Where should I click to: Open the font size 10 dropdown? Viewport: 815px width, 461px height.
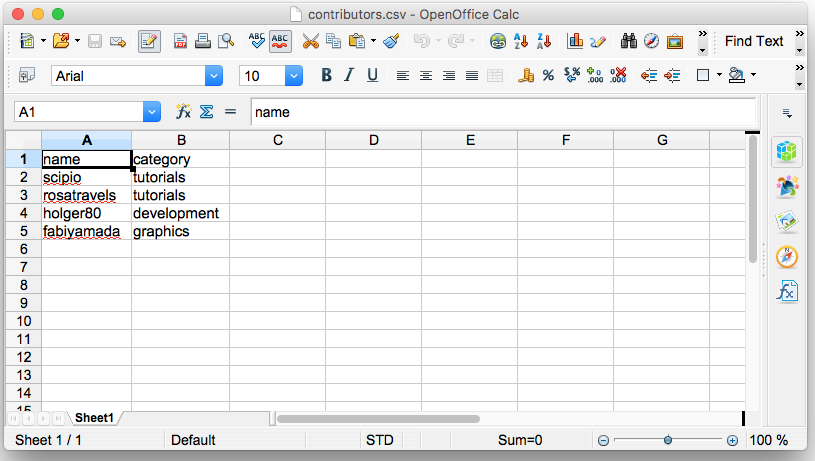(x=294, y=76)
